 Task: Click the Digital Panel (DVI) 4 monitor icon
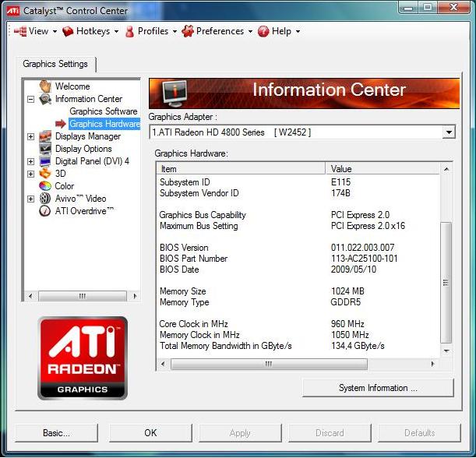pyautogui.click(x=45, y=161)
